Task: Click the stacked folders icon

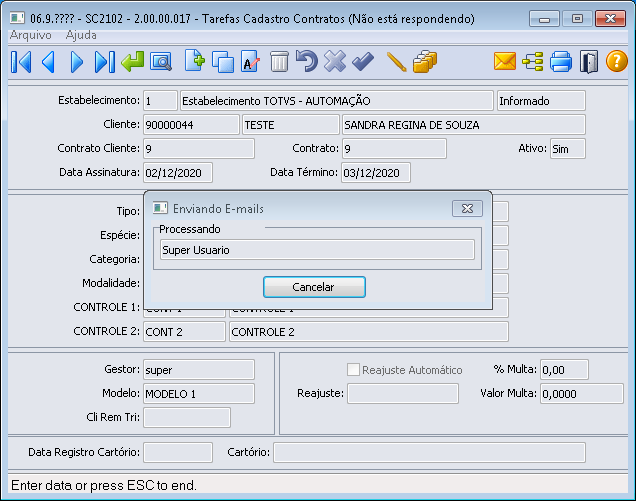Action: 425,62
